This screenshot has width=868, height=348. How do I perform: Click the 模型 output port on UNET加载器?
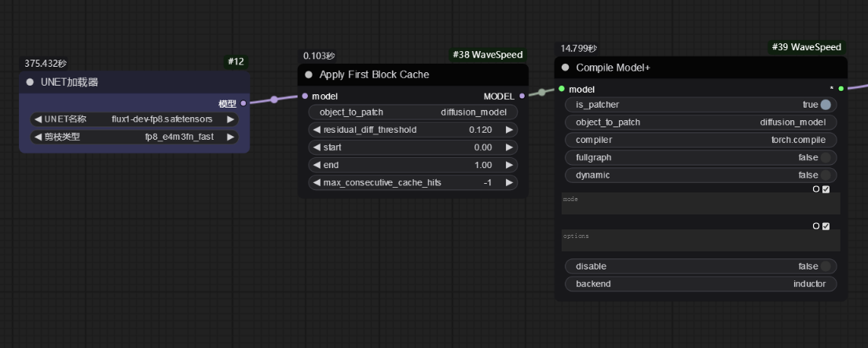coord(243,103)
